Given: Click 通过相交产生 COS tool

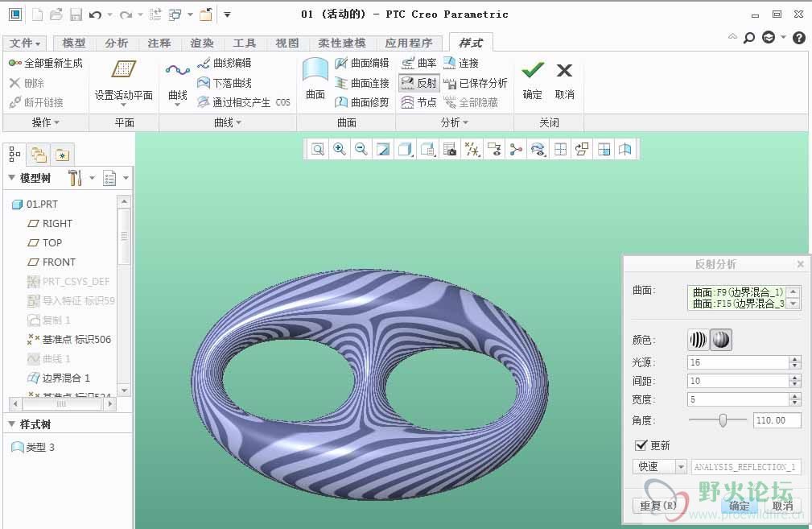Looking at the screenshot, I should [243, 102].
